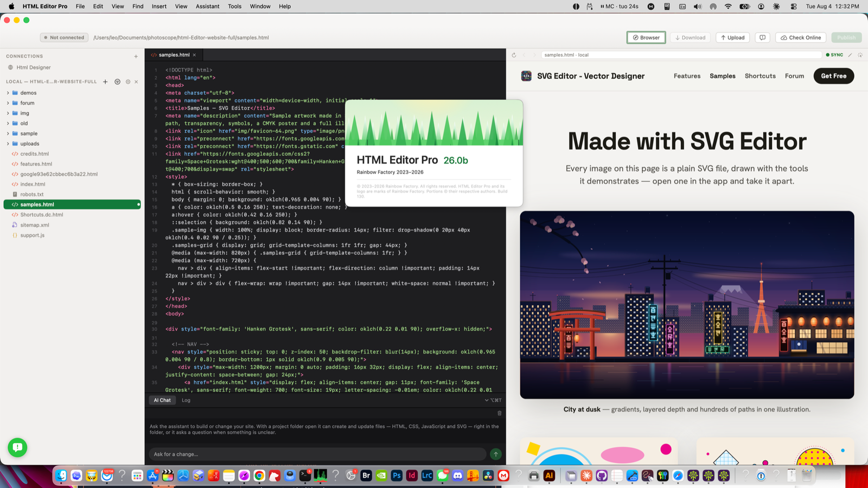Click the Upload button
Screen dimensions: 868x488
coord(732,37)
